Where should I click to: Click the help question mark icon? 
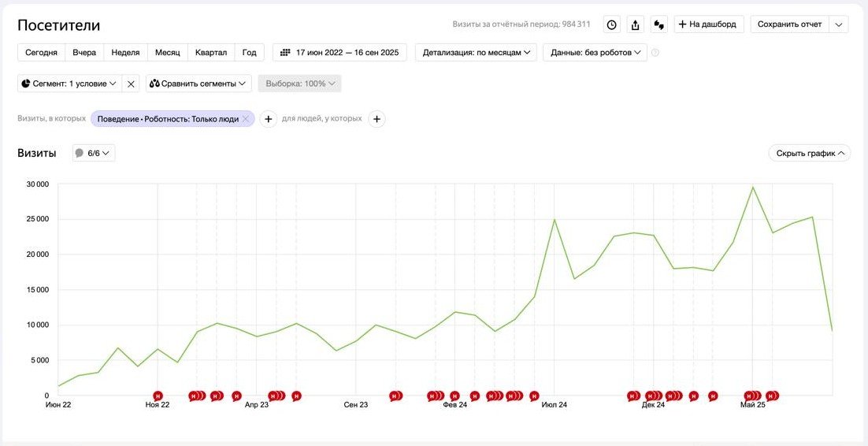(x=655, y=53)
